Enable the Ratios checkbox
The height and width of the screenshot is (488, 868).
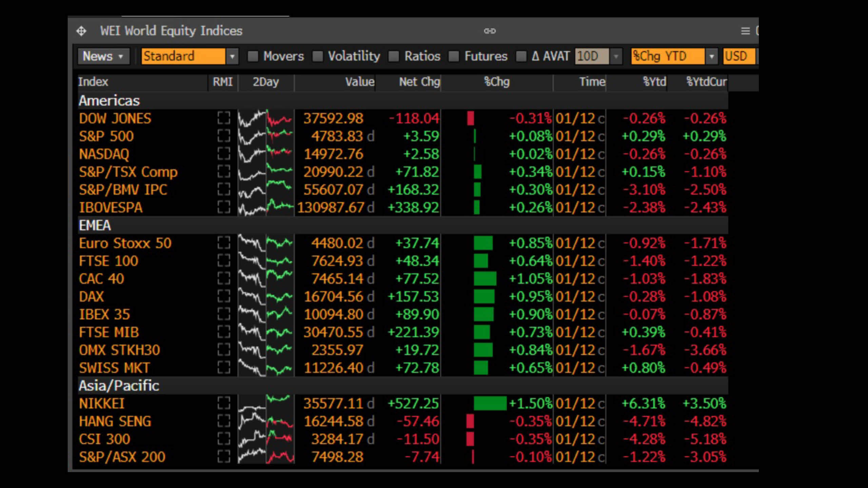coord(393,56)
